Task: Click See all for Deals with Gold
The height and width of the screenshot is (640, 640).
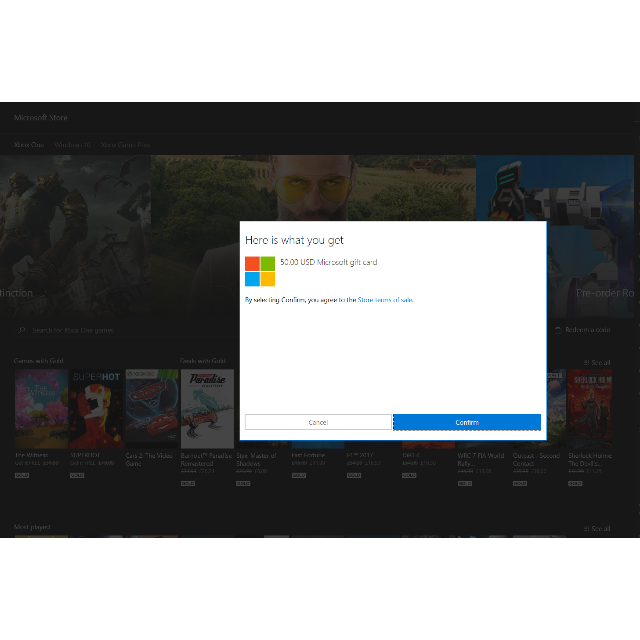Action: click(x=597, y=362)
